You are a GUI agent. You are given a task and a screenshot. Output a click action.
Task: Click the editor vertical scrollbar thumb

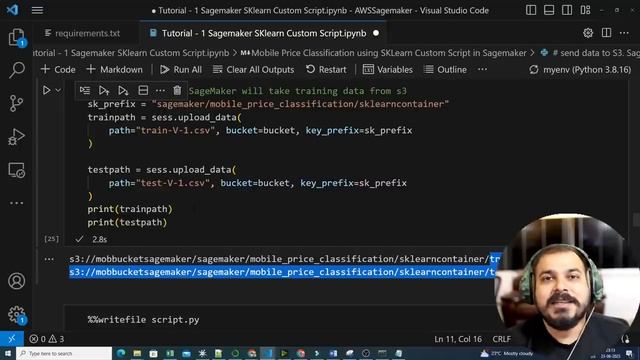point(636,220)
